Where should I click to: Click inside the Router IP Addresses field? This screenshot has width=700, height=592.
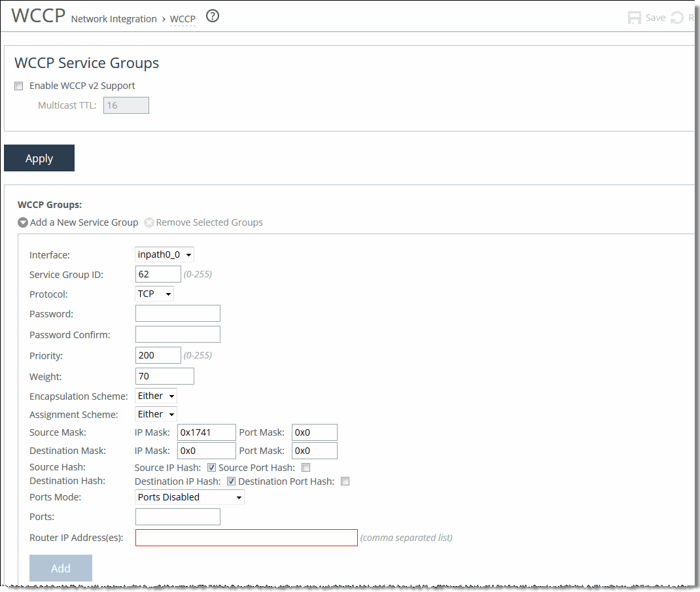coord(246,537)
